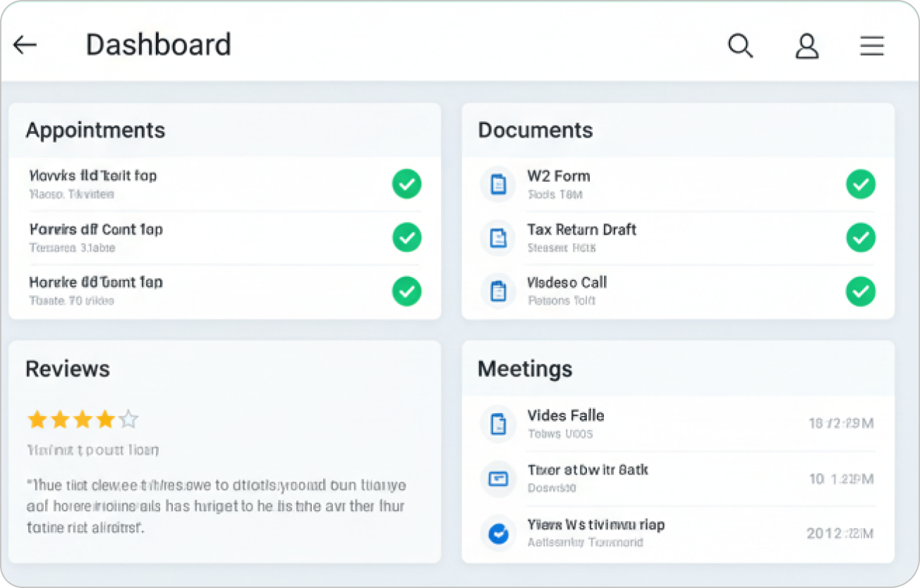920x588 pixels.
Task: Click the first meeting's document icon
Action: 498,424
